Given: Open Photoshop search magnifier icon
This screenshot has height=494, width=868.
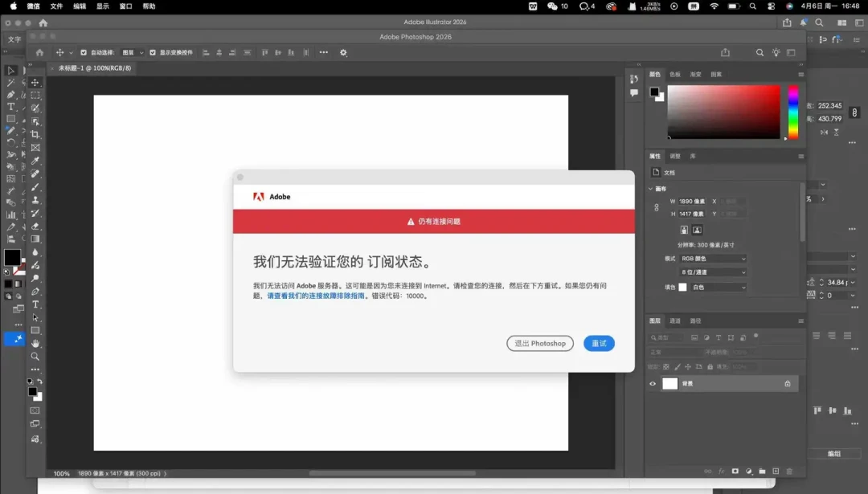Looking at the screenshot, I should (759, 52).
